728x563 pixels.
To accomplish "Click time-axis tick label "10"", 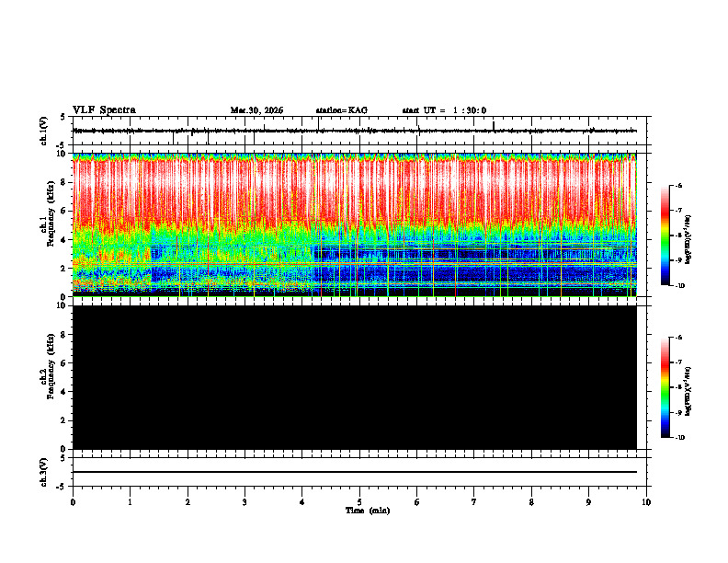I will [x=646, y=502].
